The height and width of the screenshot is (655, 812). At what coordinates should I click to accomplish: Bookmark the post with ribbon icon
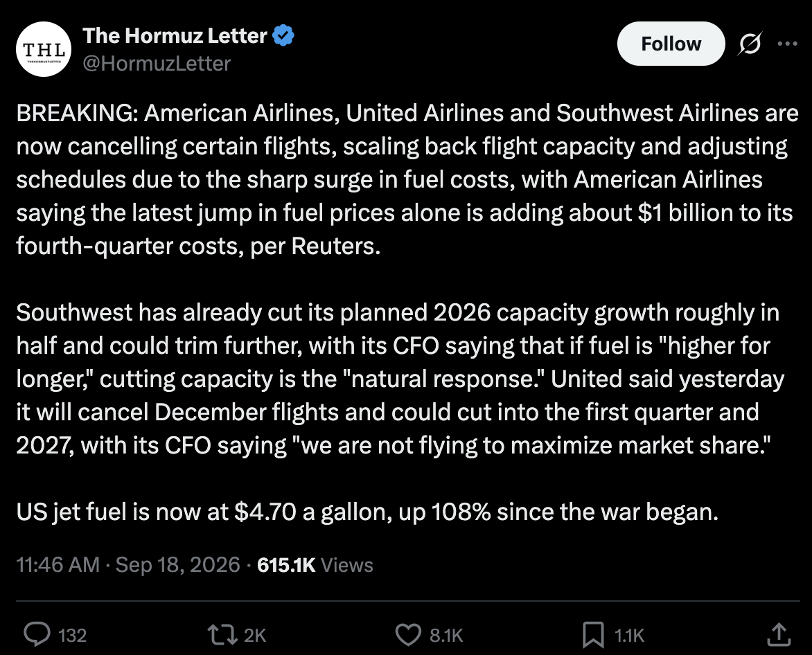pyautogui.click(x=593, y=635)
